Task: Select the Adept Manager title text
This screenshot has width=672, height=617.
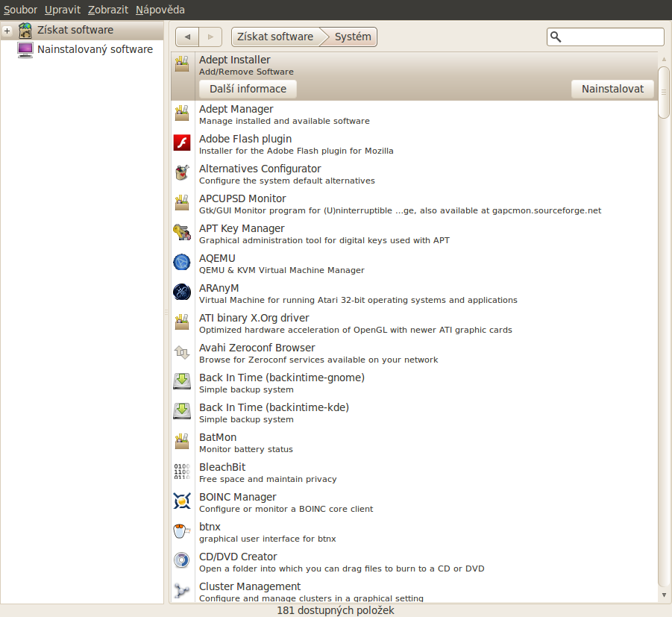Action: coord(236,109)
